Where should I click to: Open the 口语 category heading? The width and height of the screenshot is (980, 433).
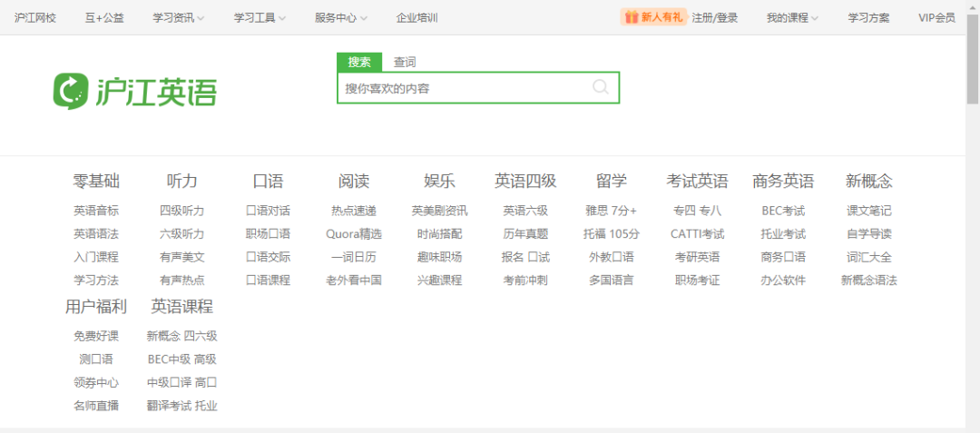(268, 182)
